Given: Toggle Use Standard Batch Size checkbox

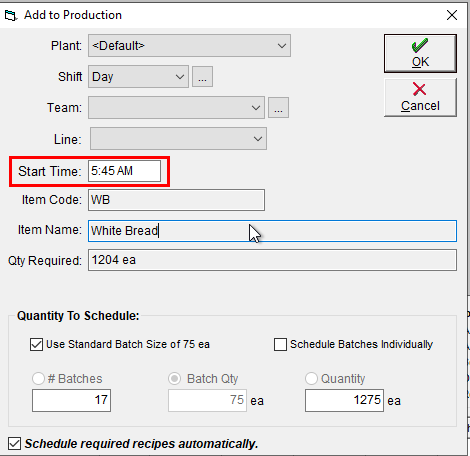Looking at the screenshot, I should (36, 344).
